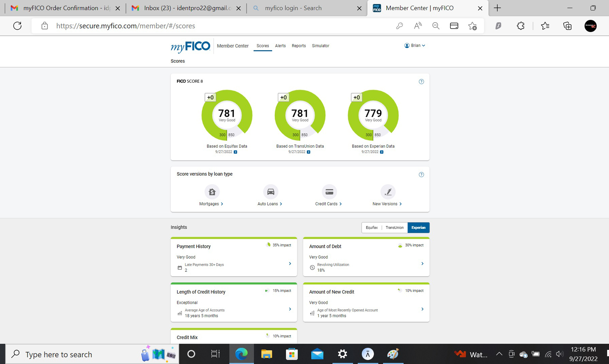Screen dimensions: 609x364
Task: Click the Experian 779 score gauge
Action: 373,115
